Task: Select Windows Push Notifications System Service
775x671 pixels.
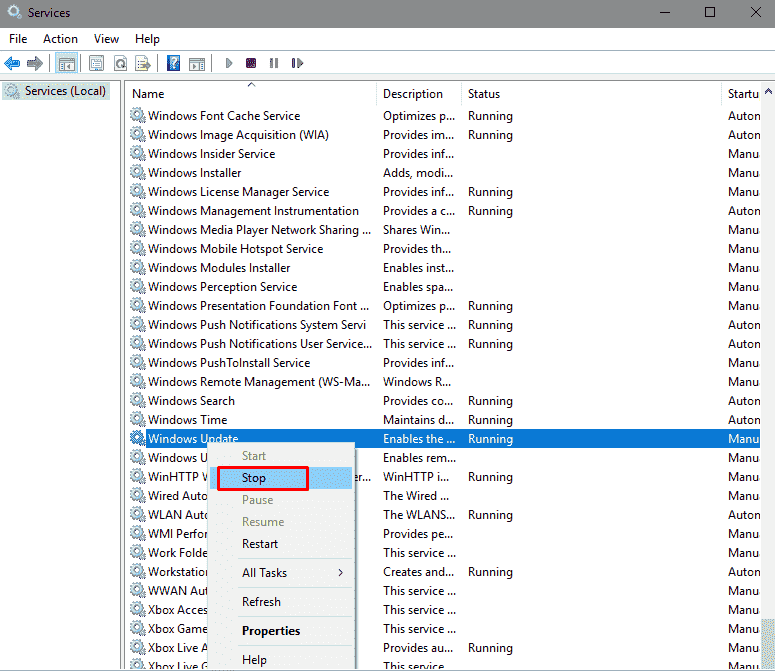Action: pos(445,325)
